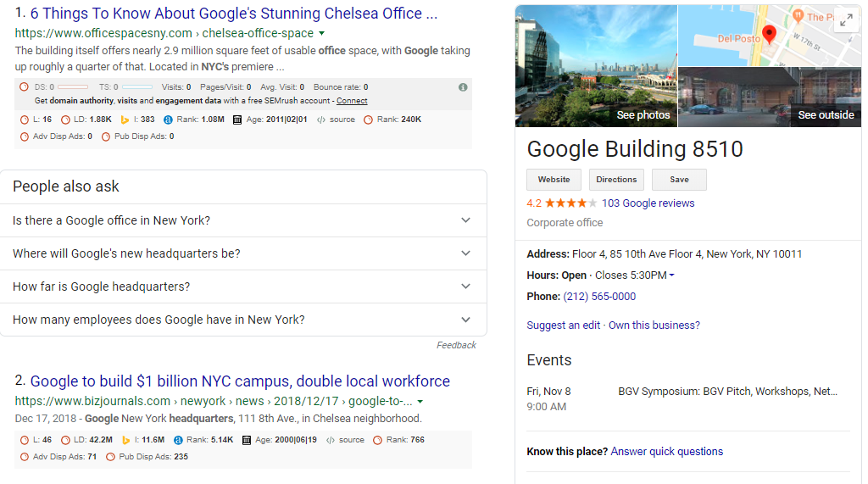Open the See photos thumbnail
The height and width of the screenshot is (484, 868).
pos(596,66)
